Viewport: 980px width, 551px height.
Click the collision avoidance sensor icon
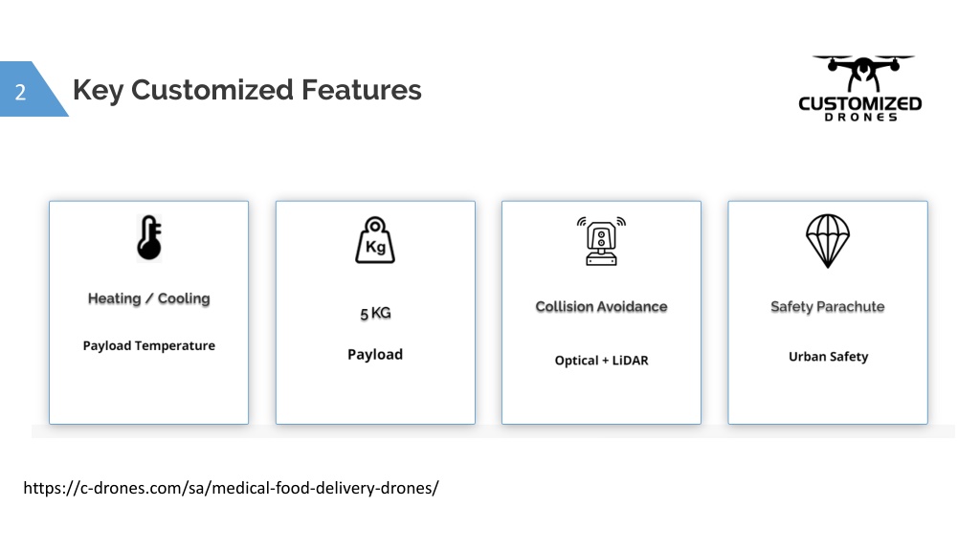click(601, 241)
